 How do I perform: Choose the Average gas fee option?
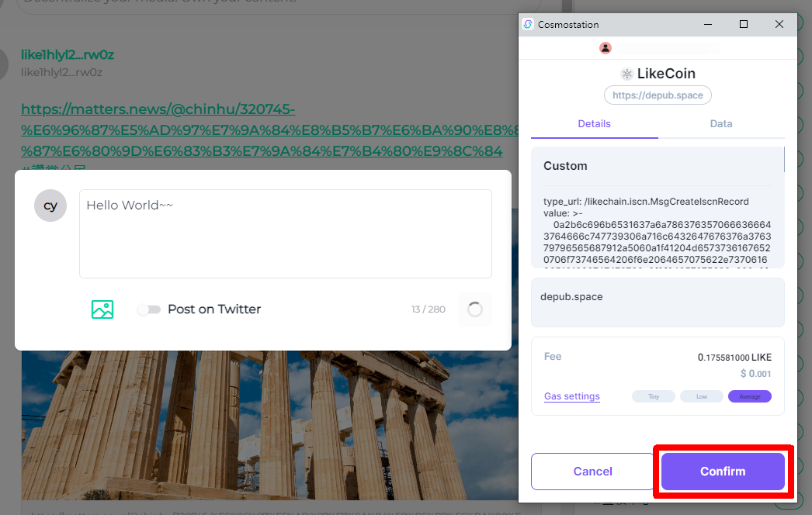(x=749, y=396)
